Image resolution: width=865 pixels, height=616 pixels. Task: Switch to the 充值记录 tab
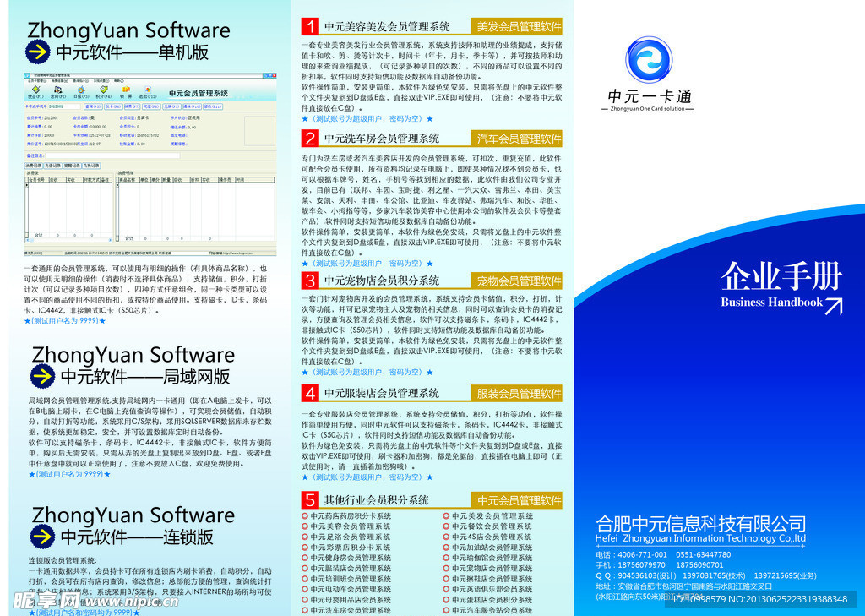click(54, 166)
